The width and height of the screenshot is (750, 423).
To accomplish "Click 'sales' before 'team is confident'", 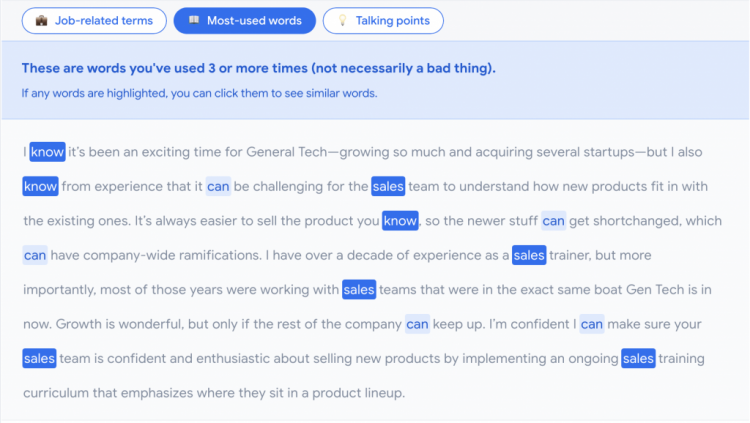I will click(39, 359).
